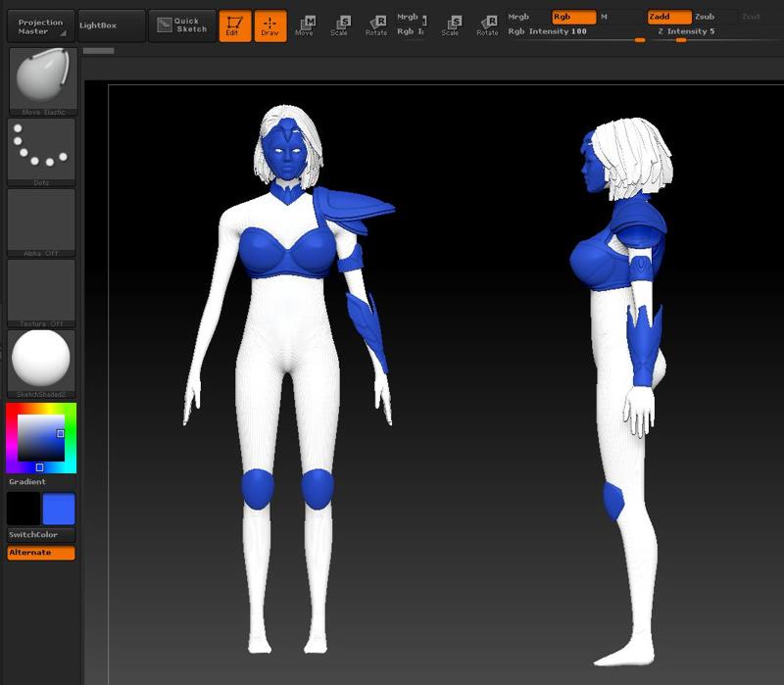Toggle the Alternate button
The image size is (784, 685).
click(41, 553)
